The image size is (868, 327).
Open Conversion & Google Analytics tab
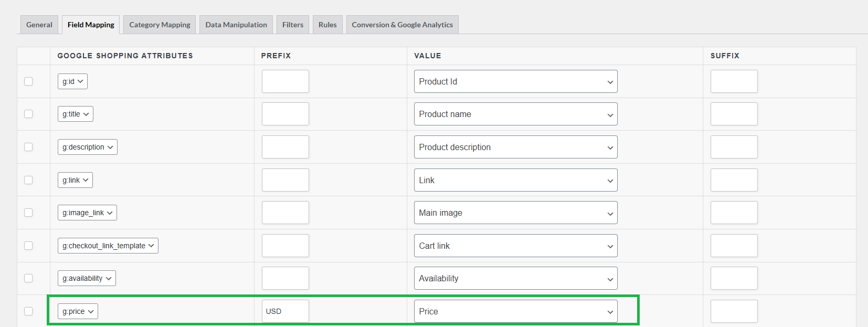pos(402,25)
